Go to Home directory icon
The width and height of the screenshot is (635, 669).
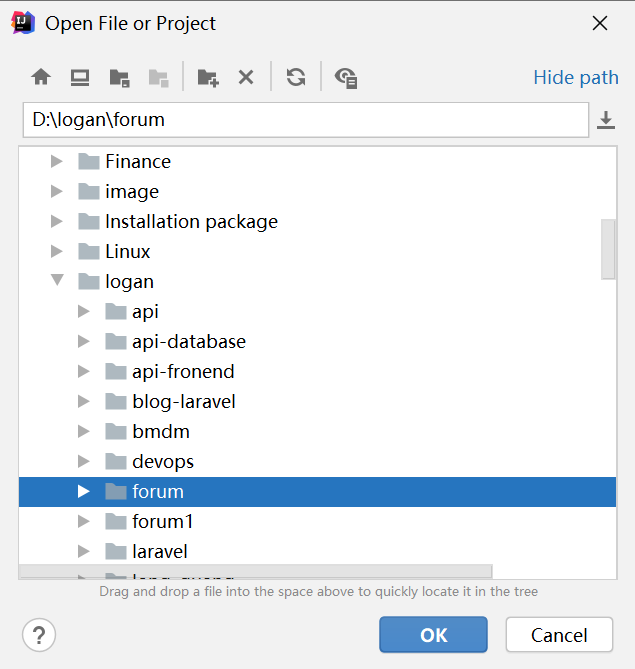(41, 77)
